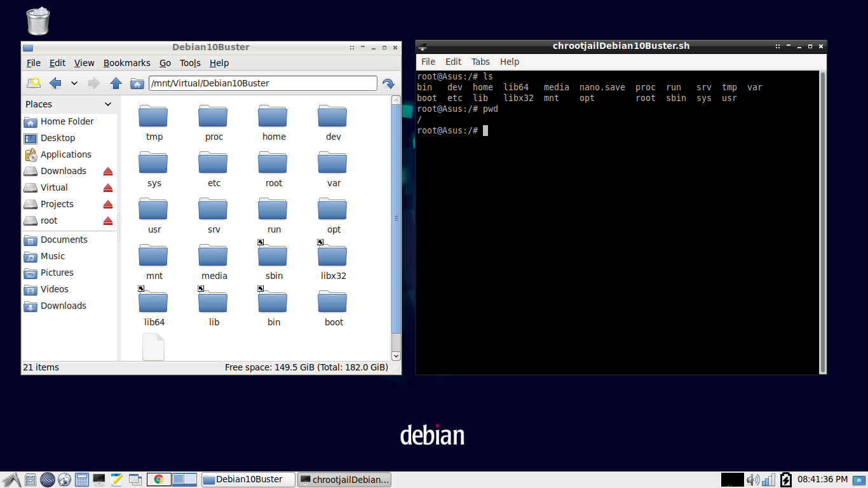Launch the calculator from the taskbar

[x=81, y=479]
